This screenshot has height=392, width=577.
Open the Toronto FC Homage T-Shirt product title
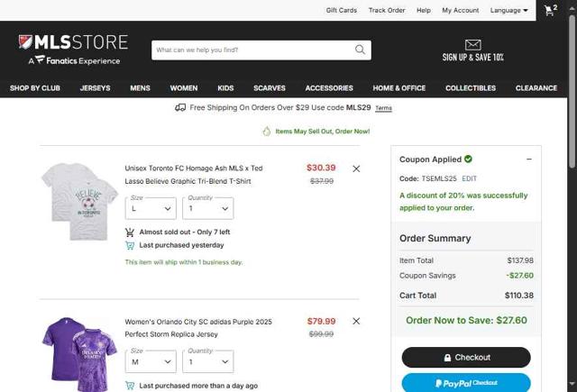point(194,175)
